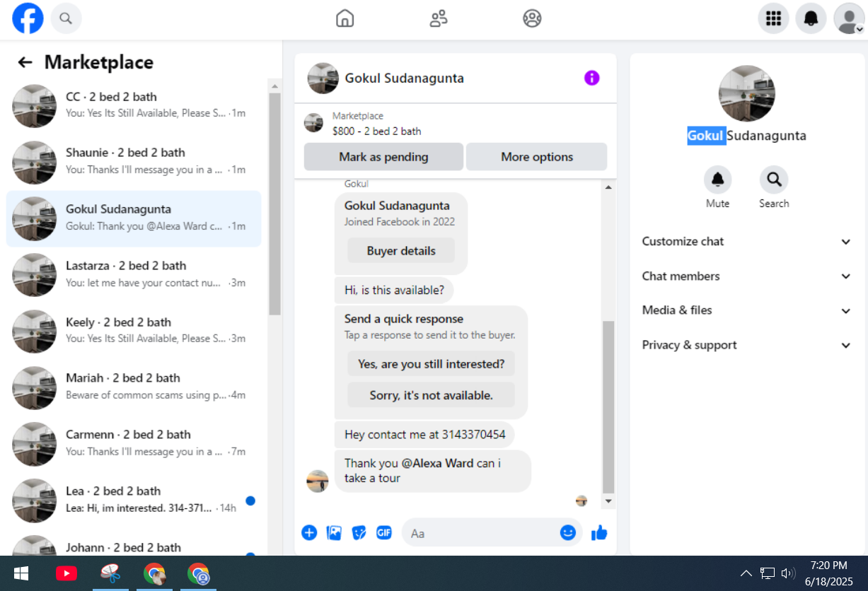
Task: Click the large profile photo in info panel
Action: point(747,93)
